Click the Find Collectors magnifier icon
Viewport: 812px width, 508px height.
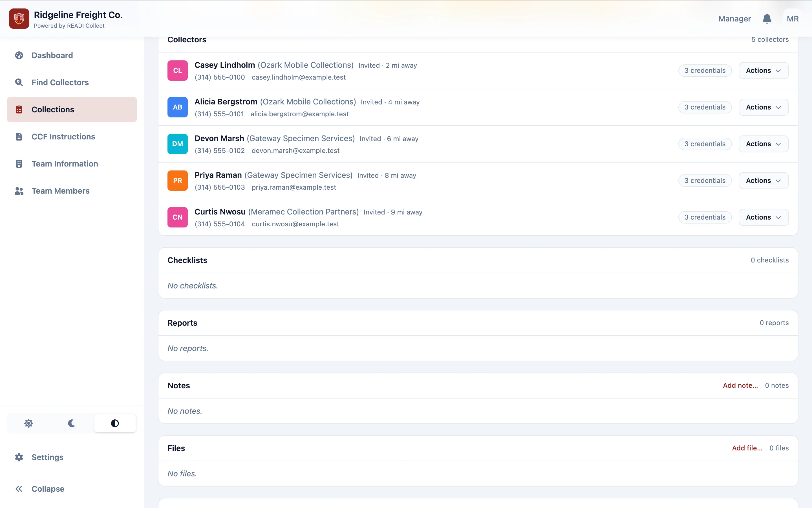(19, 82)
